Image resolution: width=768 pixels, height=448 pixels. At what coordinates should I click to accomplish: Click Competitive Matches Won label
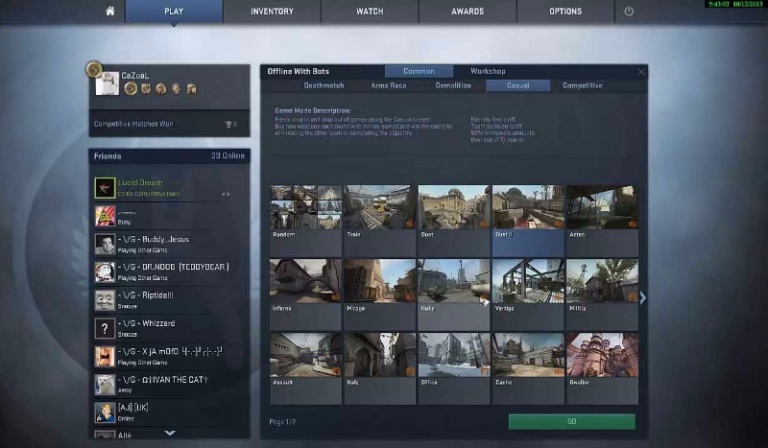point(133,124)
